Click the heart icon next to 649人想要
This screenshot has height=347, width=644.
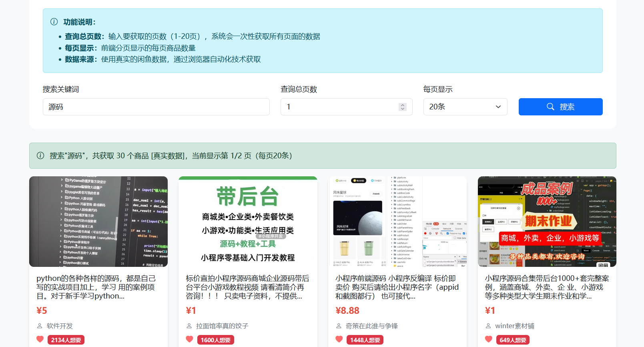click(489, 339)
